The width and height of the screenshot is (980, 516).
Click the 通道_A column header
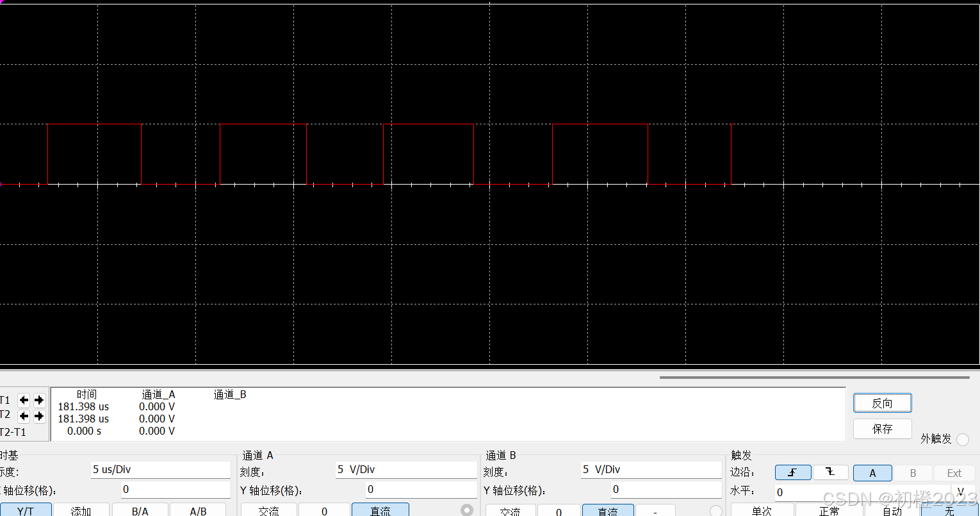[x=158, y=394]
